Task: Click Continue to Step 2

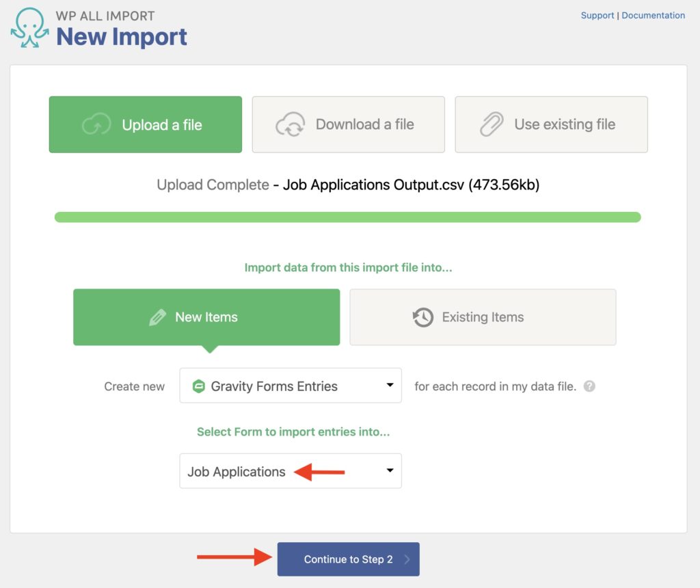Action: pos(348,559)
